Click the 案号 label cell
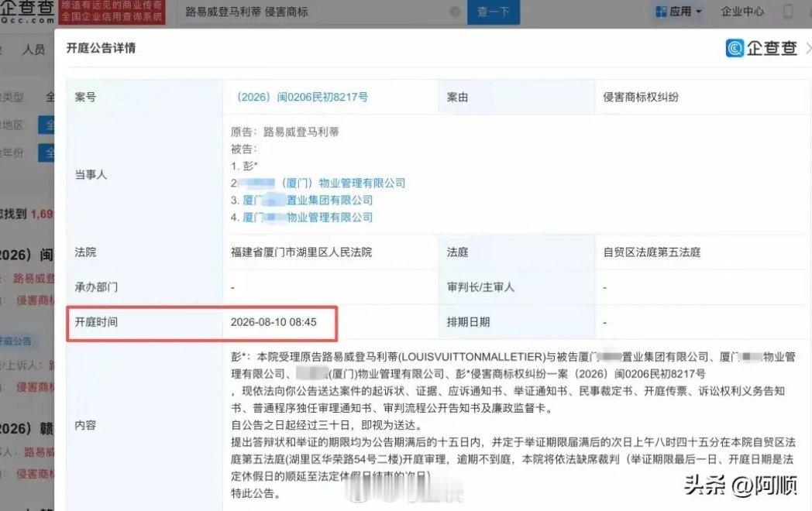The image size is (812, 511). coord(144,97)
